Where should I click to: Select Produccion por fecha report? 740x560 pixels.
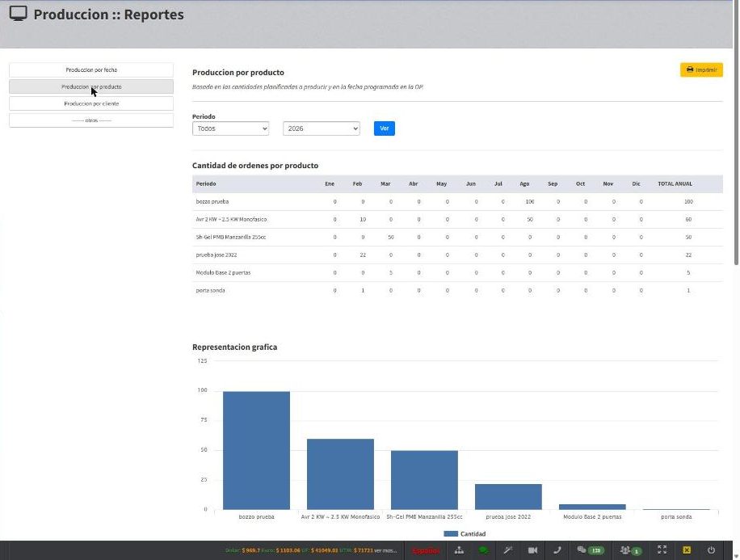[x=91, y=69]
